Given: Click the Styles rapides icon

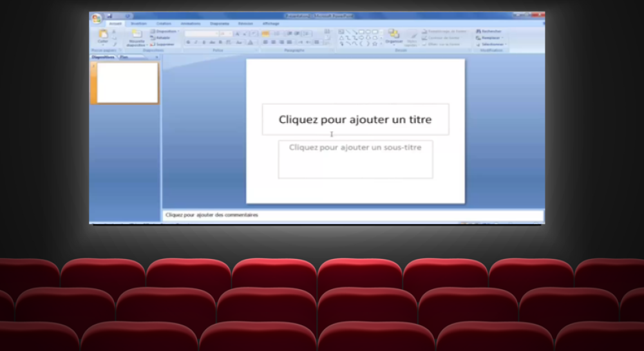Looking at the screenshot, I should 412,39.
